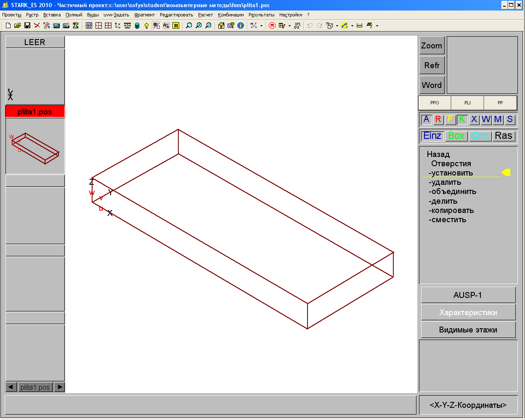Click the red X delete icon
525x420 pixels.
37,26
